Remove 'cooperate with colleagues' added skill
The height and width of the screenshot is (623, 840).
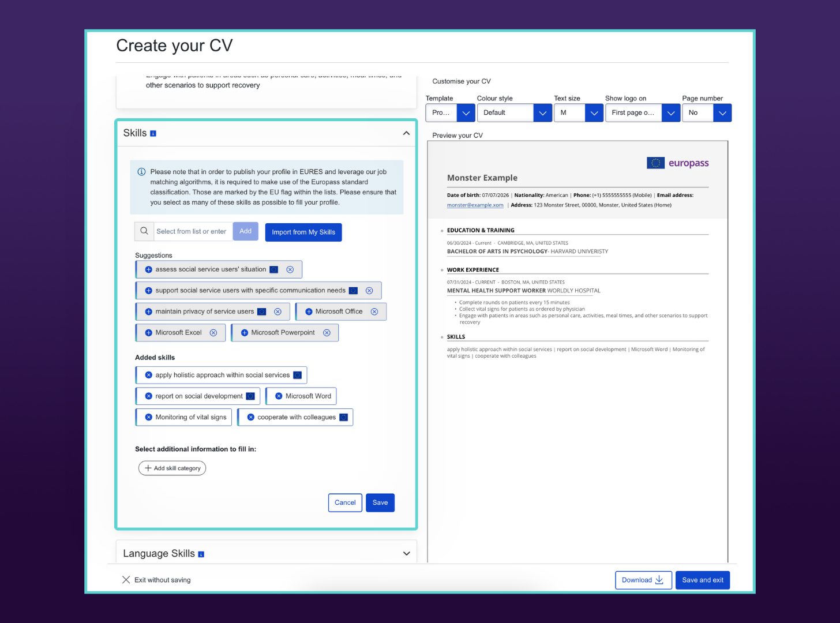250,417
